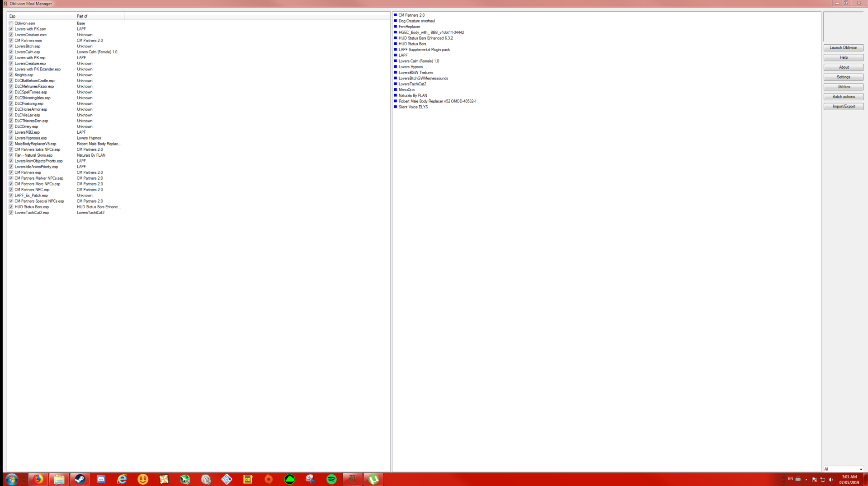Uncheck Knights.esp plugin

11,75
